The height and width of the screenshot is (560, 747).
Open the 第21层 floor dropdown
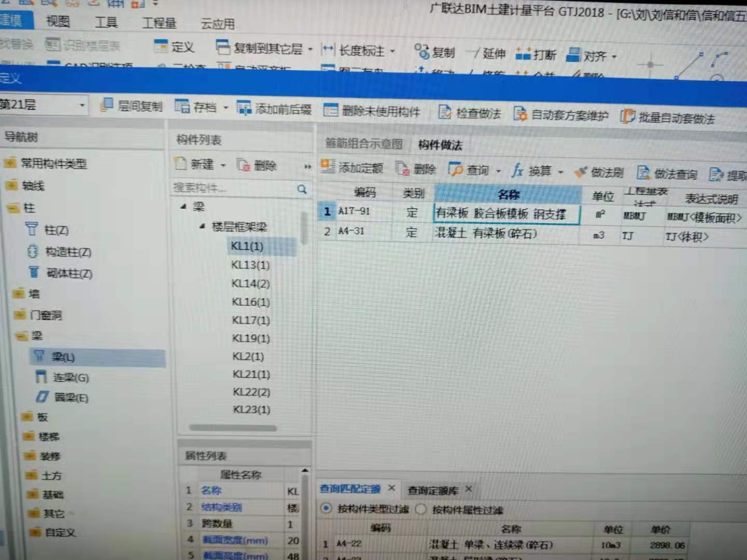82,106
